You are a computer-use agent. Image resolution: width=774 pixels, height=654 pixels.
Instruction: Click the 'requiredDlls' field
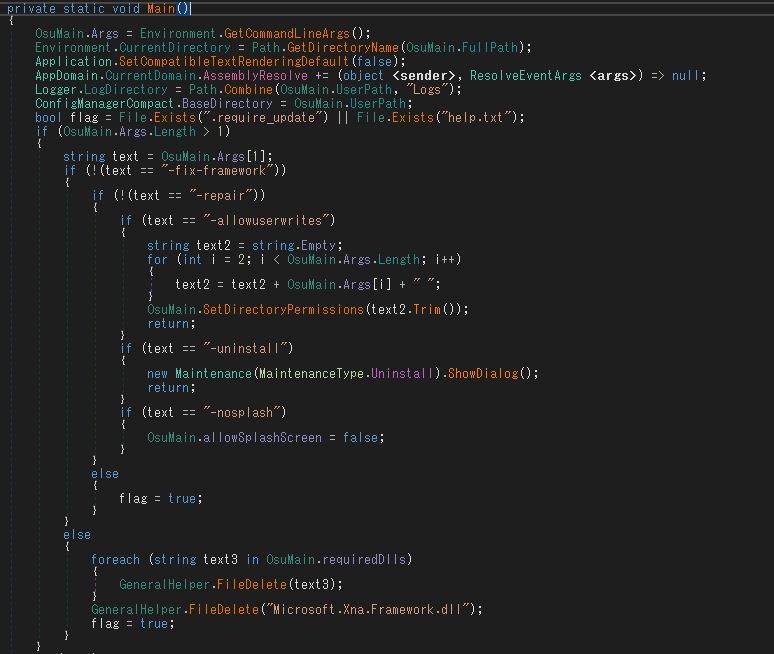click(364, 560)
